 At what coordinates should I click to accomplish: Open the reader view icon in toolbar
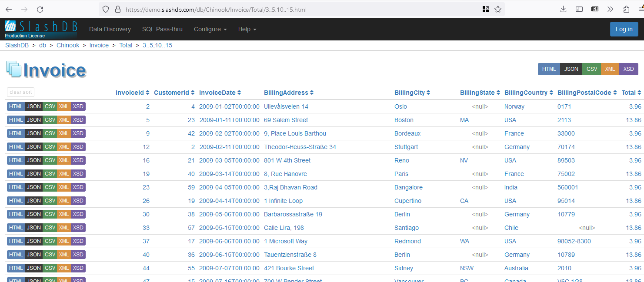pos(594,9)
